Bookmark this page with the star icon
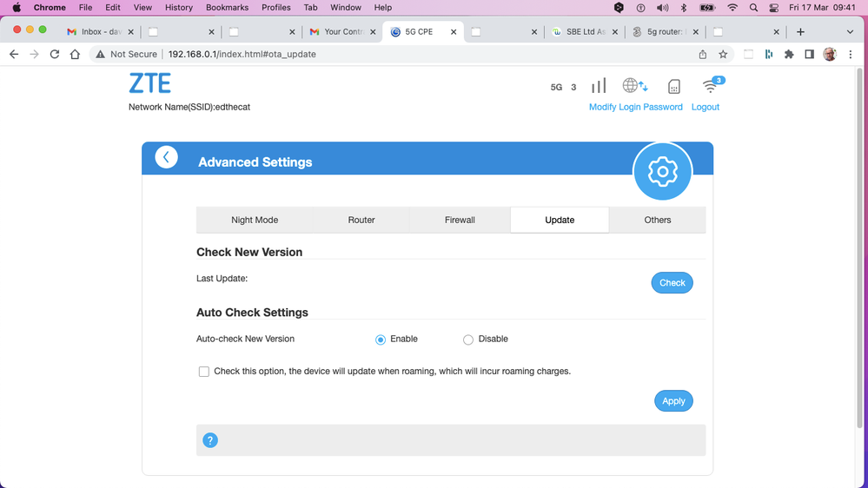This screenshot has height=488, width=868. click(x=723, y=54)
